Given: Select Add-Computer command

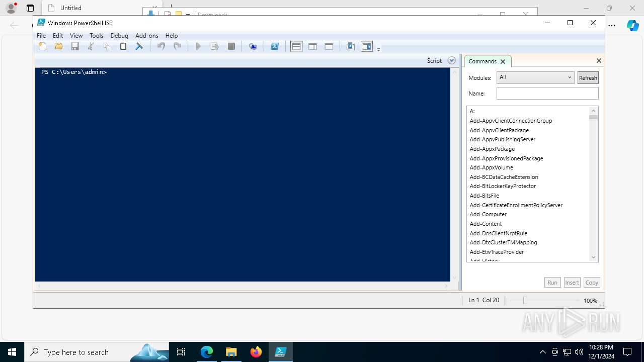Looking at the screenshot, I should point(488,214).
